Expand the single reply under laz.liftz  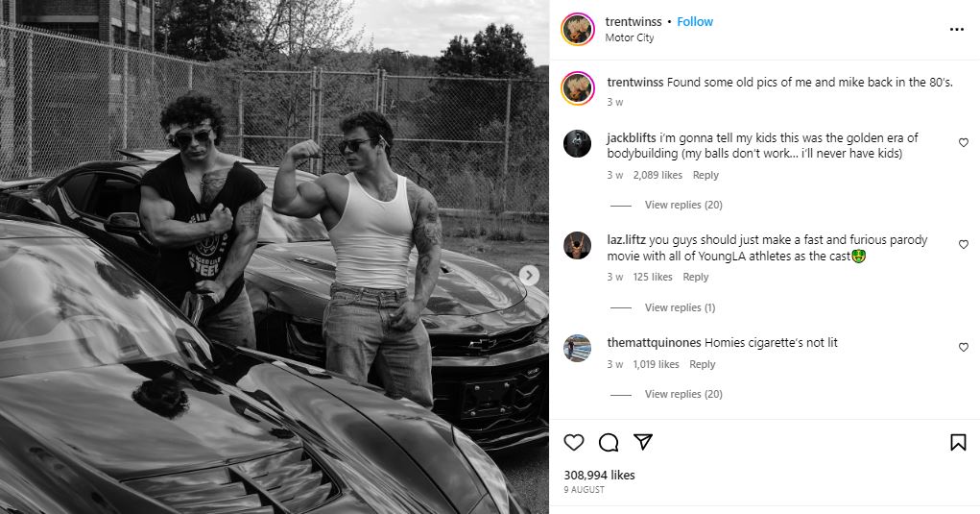[680, 307]
